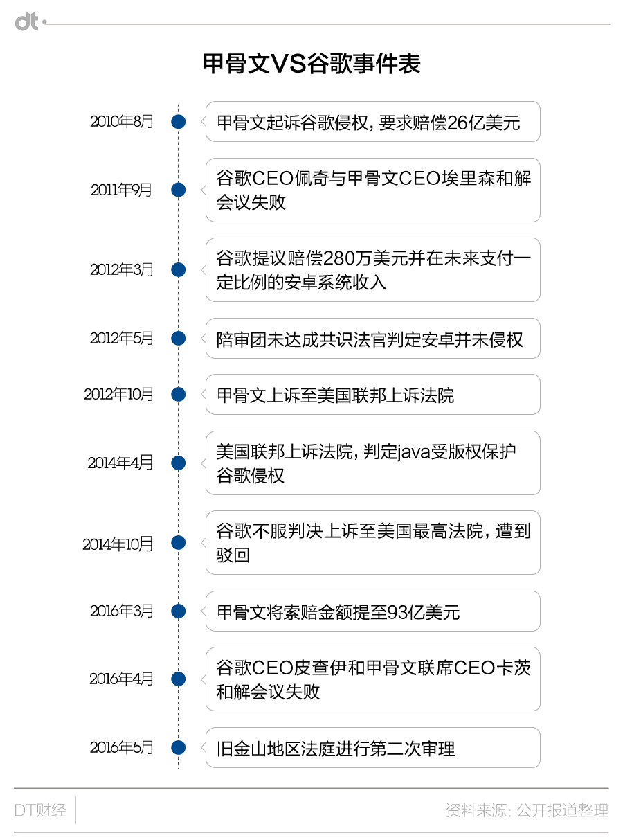Click the 2016年4月 timeline marker dot
This screenshot has width=623, height=840.
(x=179, y=679)
